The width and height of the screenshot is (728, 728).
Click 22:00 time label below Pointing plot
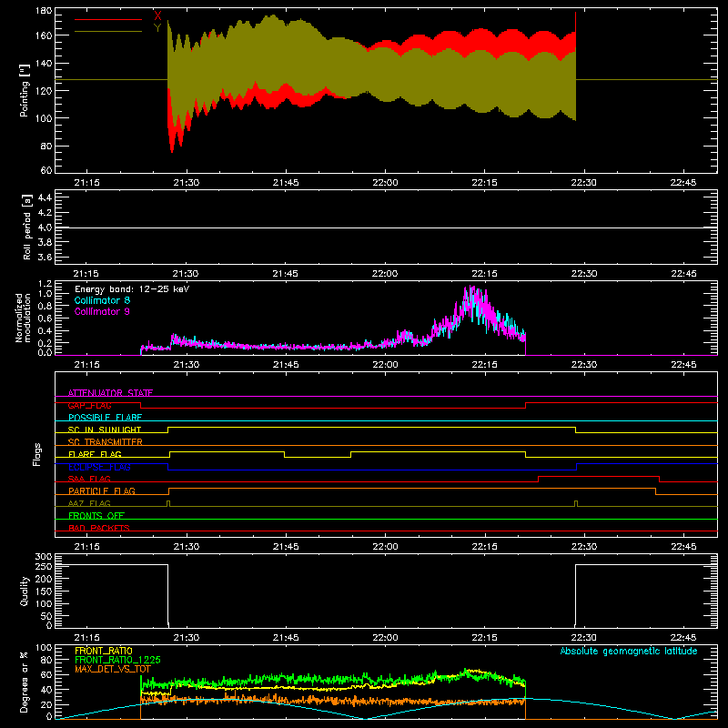click(x=385, y=183)
